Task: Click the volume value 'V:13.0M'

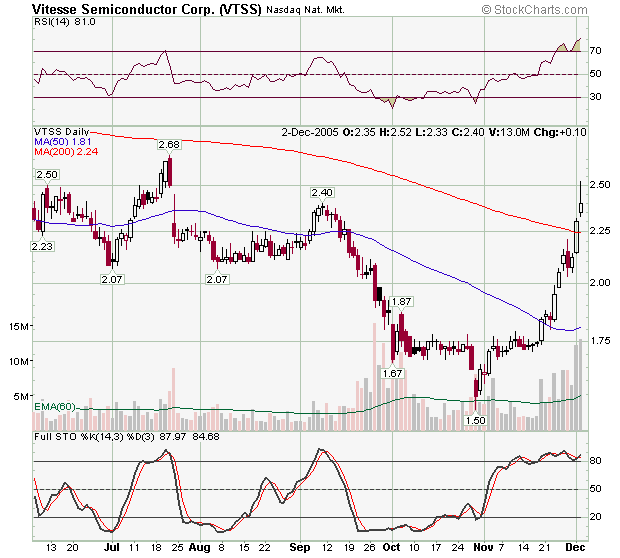Action: pos(509,132)
